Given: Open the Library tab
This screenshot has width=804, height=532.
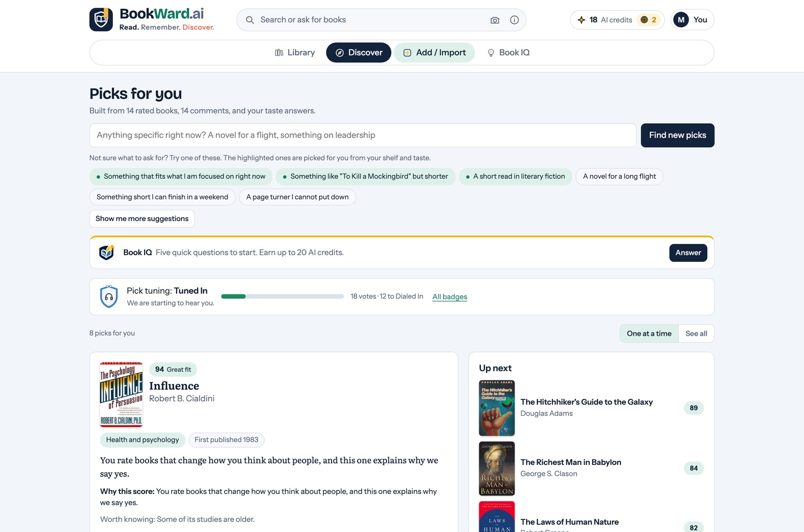Looking at the screenshot, I should (x=295, y=53).
